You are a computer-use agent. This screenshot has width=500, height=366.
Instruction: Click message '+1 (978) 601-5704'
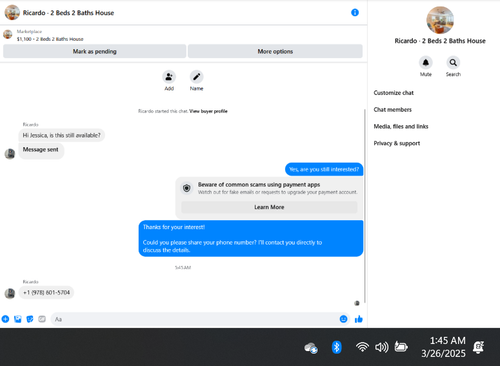[x=46, y=293]
